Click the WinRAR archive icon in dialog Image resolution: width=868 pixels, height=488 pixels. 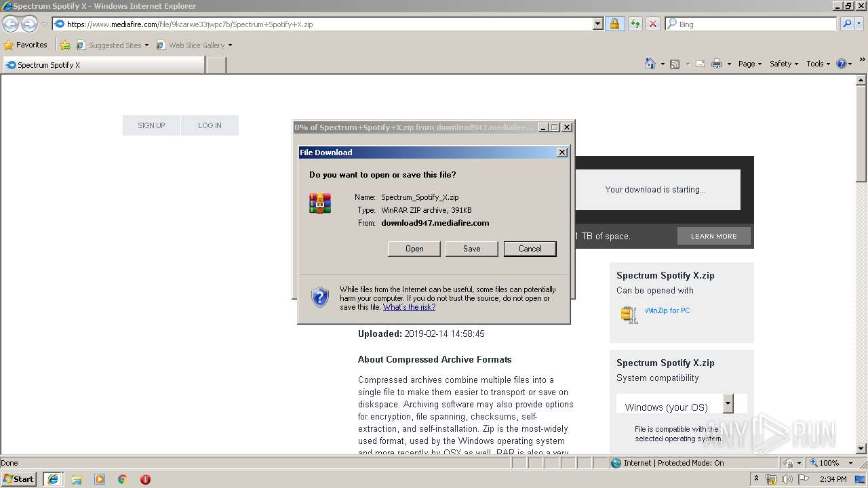tap(320, 203)
